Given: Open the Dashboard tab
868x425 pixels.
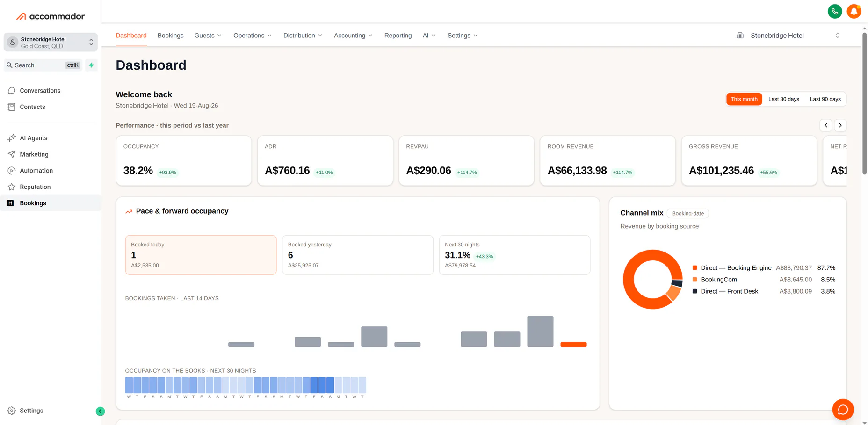Looking at the screenshot, I should tap(131, 36).
